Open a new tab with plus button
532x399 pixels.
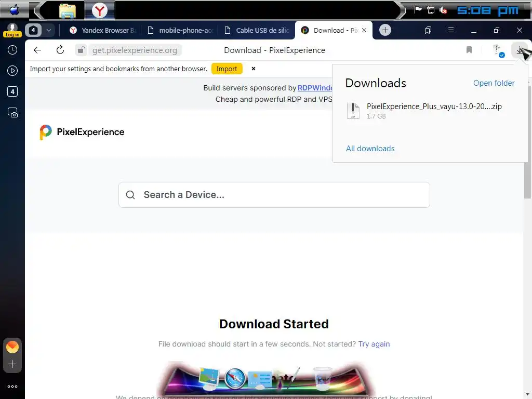[x=385, y=30]
